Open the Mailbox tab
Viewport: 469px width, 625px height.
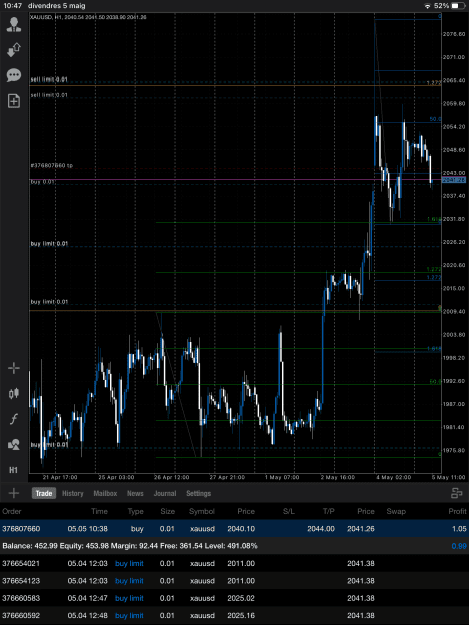tap(105, 493)
